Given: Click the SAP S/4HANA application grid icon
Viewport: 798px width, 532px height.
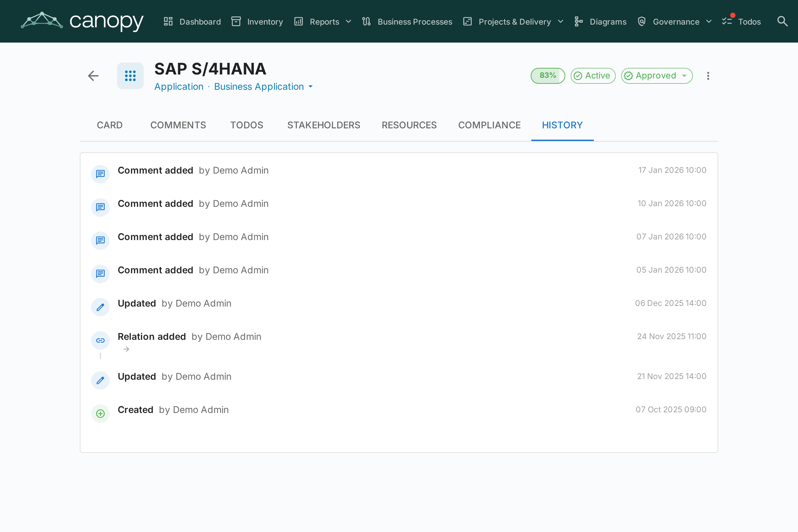Looking at the screenshot, I should pyautogui.click(x=130, y=76).
